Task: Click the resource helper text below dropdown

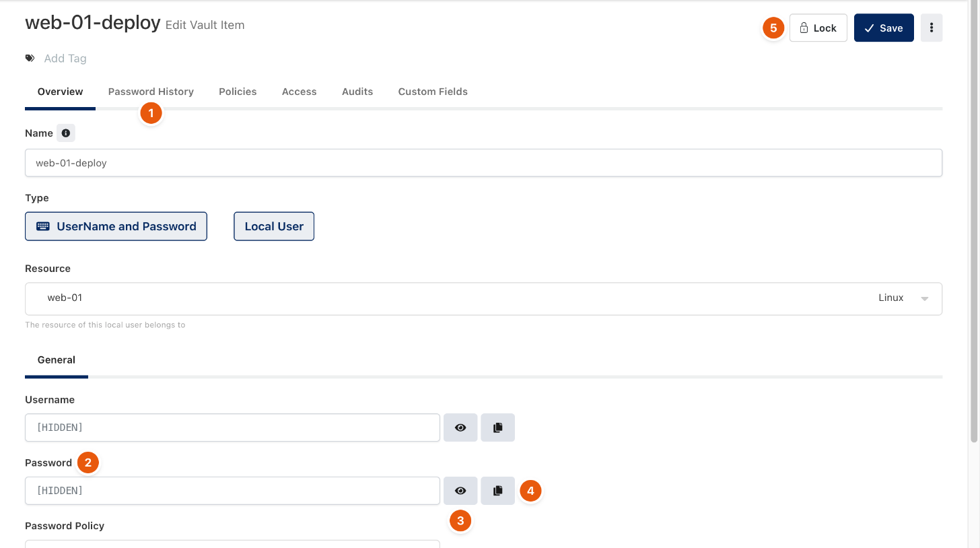Action: tap(105, 324)
